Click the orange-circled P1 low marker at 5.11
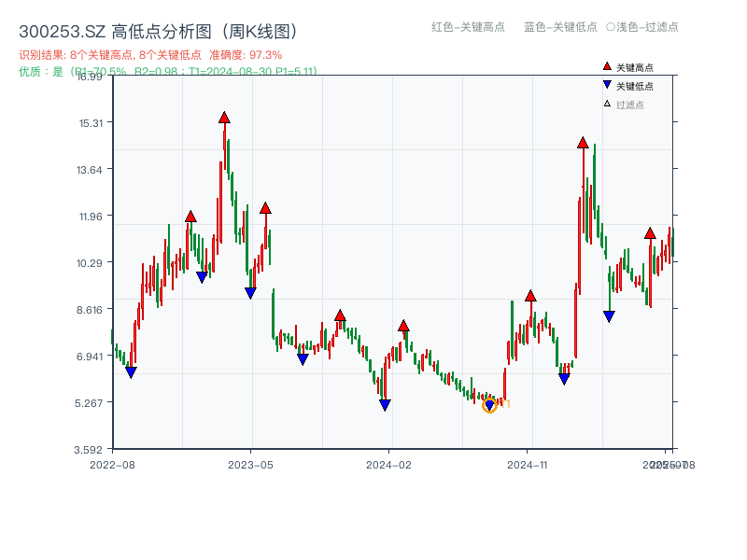This screenshot has width=747, height=560. (489, 405)
